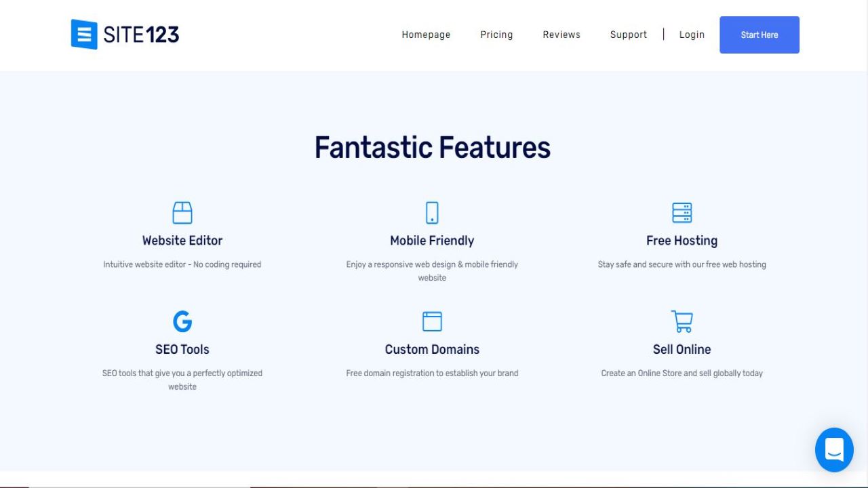Click the Login link
The height and width of the screenshot is (488, 868).
tap(692, 35)
